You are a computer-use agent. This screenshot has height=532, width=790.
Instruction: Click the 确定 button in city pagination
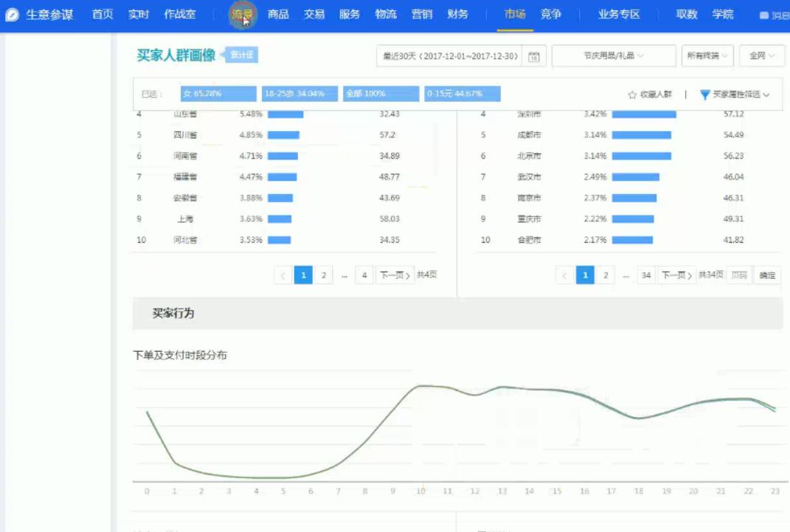(769, 274)
